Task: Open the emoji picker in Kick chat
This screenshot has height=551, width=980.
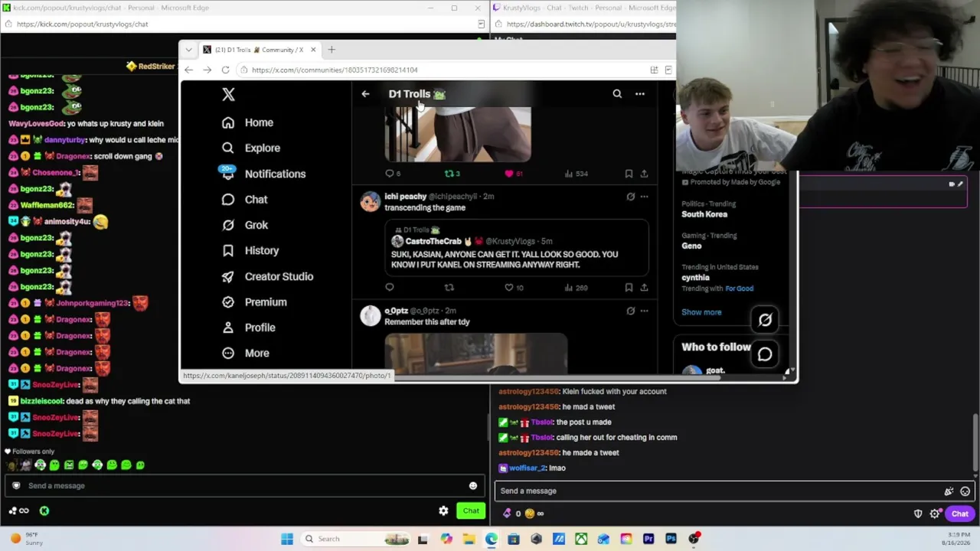Action: coord(473,486)
